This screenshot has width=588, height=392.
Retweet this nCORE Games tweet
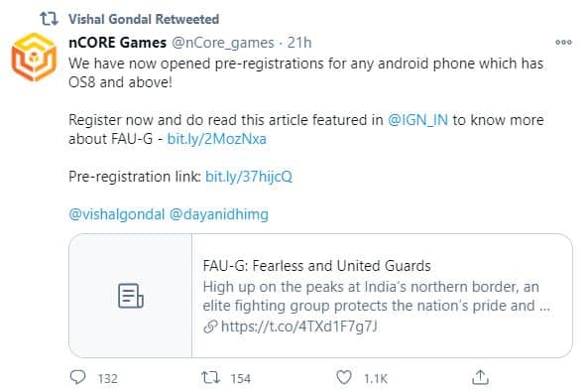pos(211,377)
